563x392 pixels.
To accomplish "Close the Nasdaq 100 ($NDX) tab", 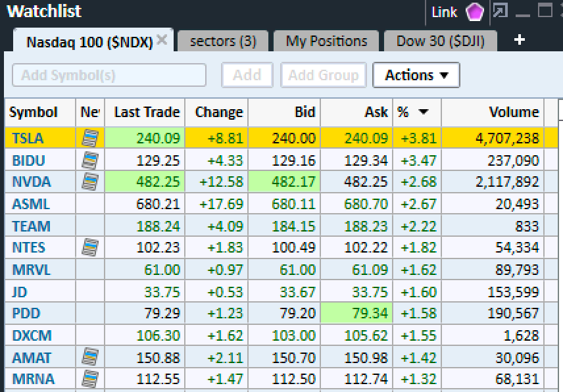I will click(x=162, y=40).
